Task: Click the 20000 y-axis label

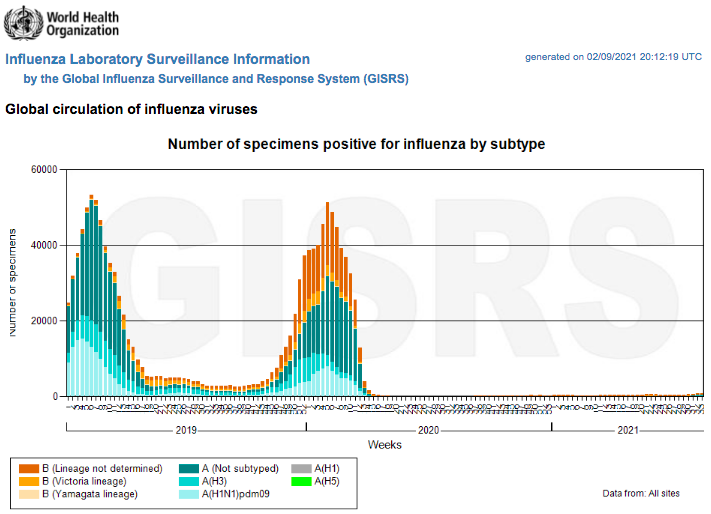Action: click(44, 321)
